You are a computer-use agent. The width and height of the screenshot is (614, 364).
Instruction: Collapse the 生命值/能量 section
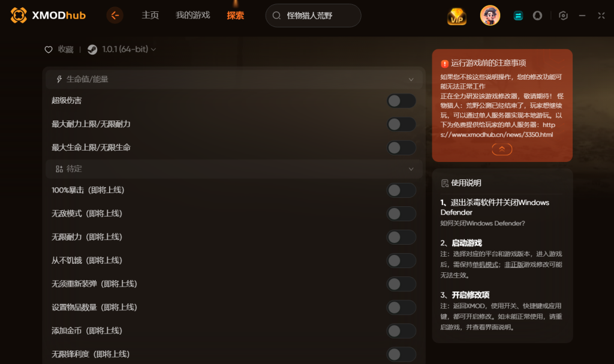411,80
